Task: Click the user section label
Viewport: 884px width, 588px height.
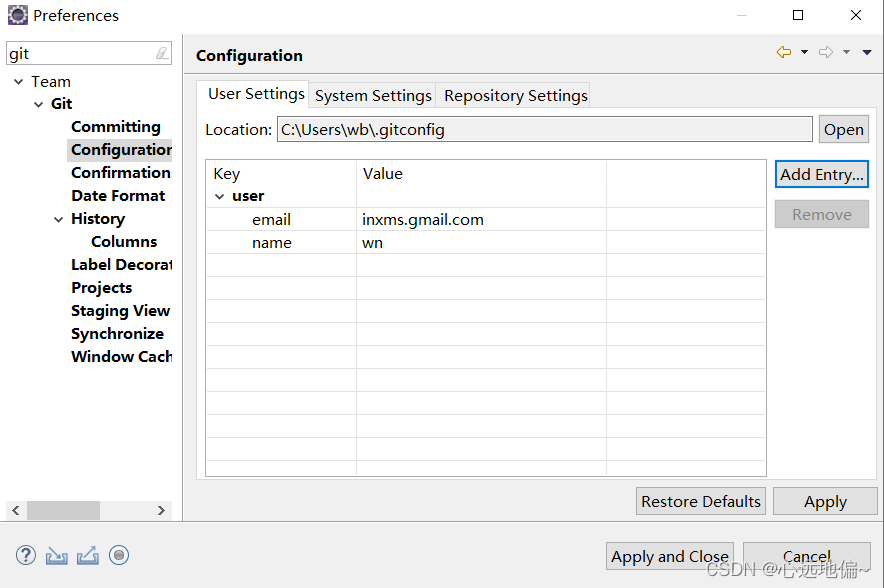Action: tap(248, 196)
